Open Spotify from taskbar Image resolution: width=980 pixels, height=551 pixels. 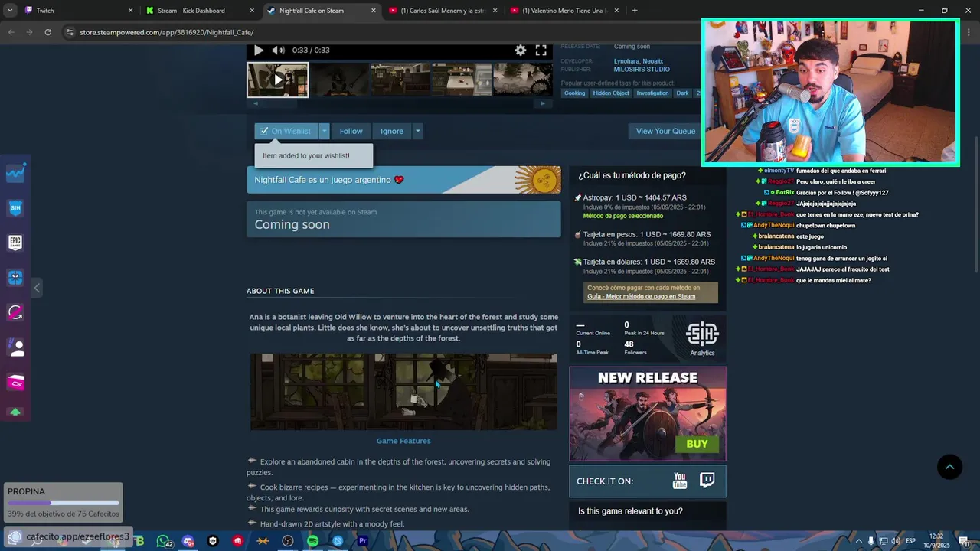click(x=312, y=541)
